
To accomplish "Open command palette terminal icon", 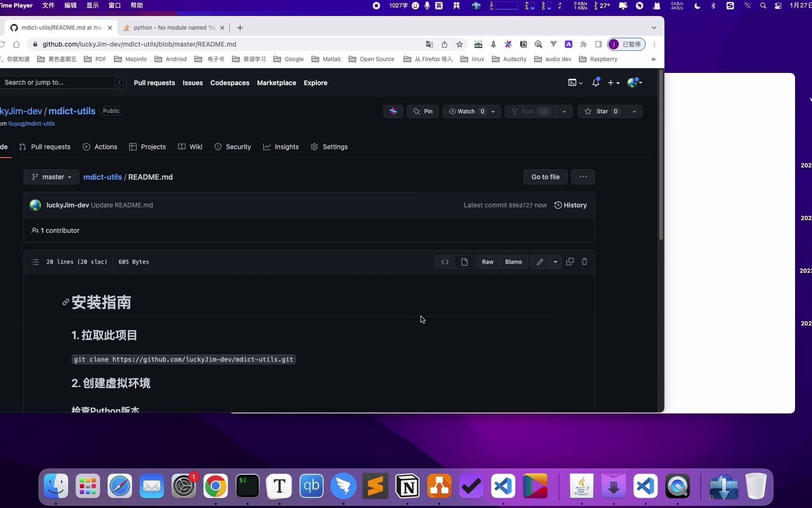I will tap(575, 83).
